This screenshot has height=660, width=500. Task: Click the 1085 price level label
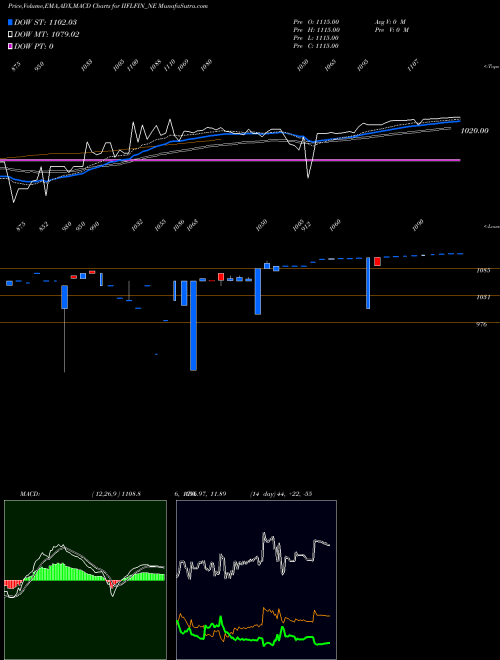tap(483, 271)
